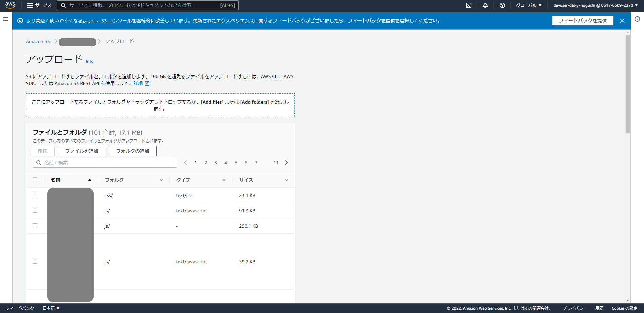The image size is (644, 313).
Task: Check the css/ text/css row
Action: 35,195
